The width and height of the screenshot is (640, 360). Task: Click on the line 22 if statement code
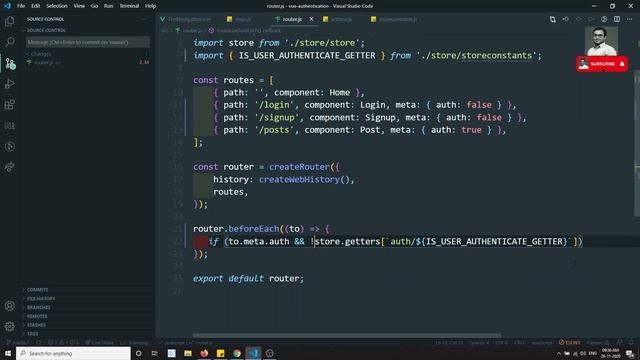395,241
